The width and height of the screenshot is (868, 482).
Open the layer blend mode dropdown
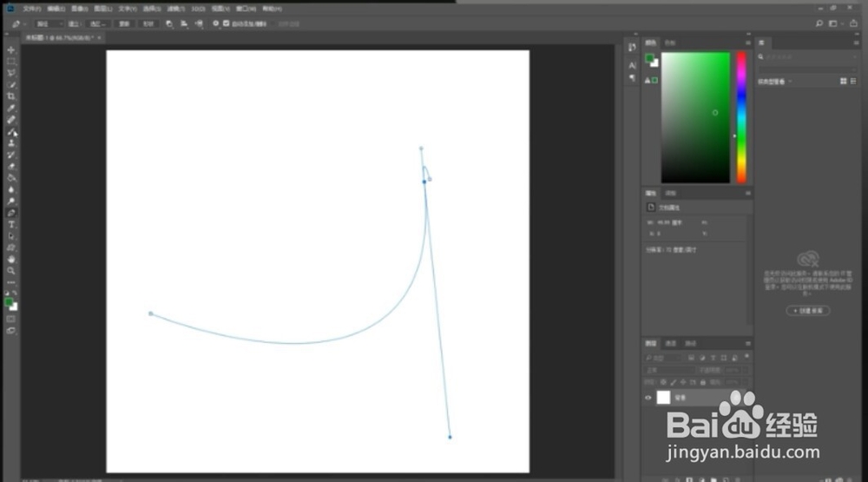point(668,370)
